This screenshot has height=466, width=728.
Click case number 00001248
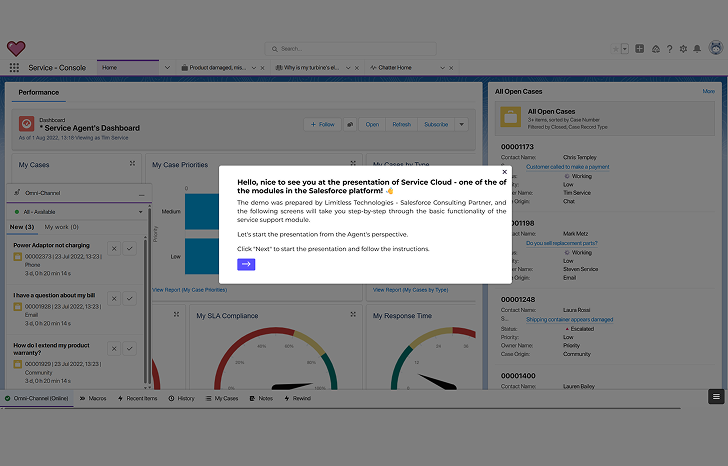[x=518, y=299]
